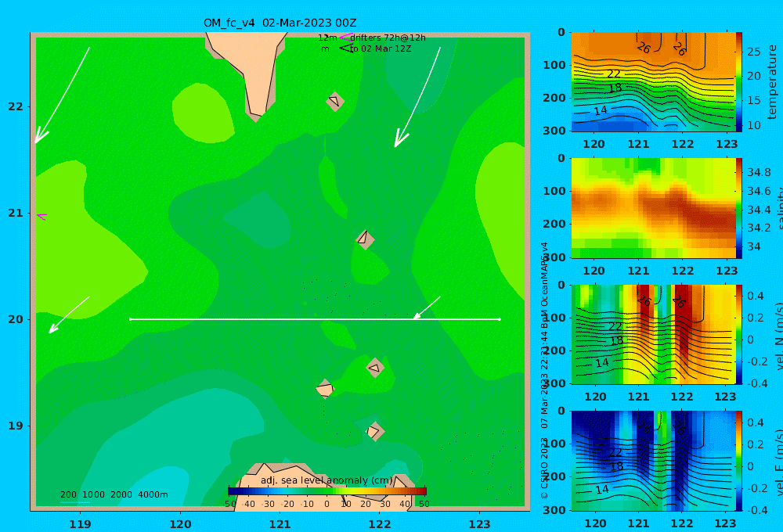
Task: Click the magenta drifter arrow in the legend
Action: tap(346, 37)
